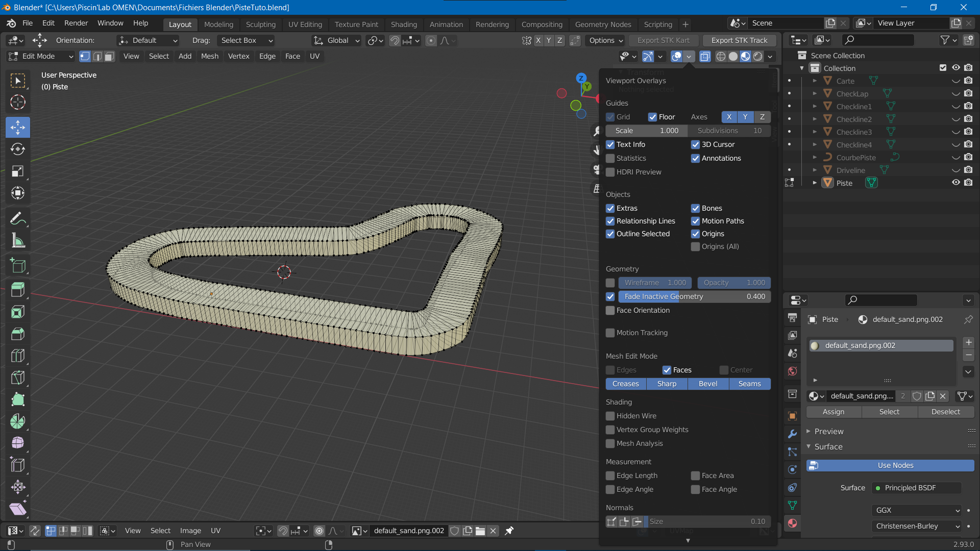
Task: Expand the Preview panel section
Action: click(x=828, y=431)
